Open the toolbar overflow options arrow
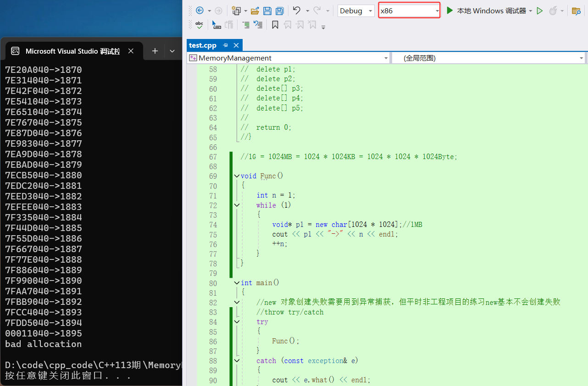Screen dimensions: 588x386 pos(323,27)
